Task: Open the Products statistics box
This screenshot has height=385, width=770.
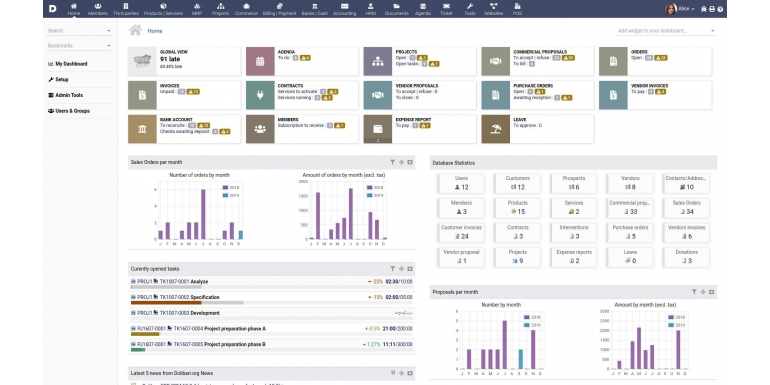Action: point(518,208)
